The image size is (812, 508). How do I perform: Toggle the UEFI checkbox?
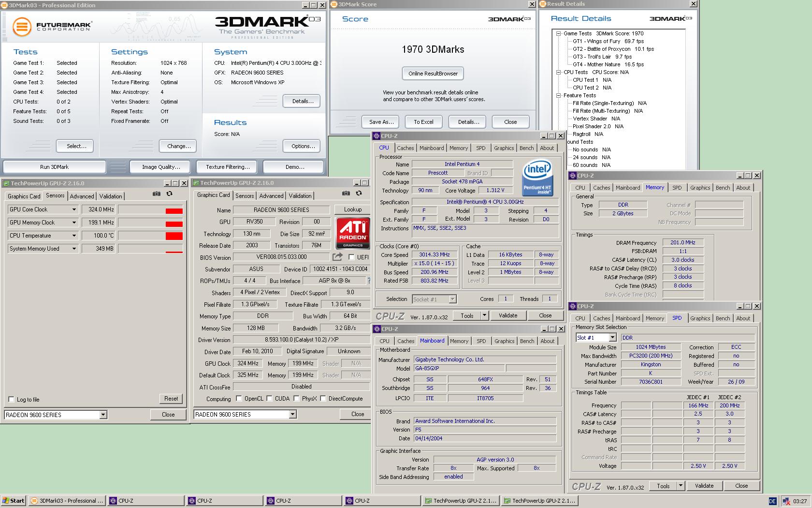click(351, 257)
